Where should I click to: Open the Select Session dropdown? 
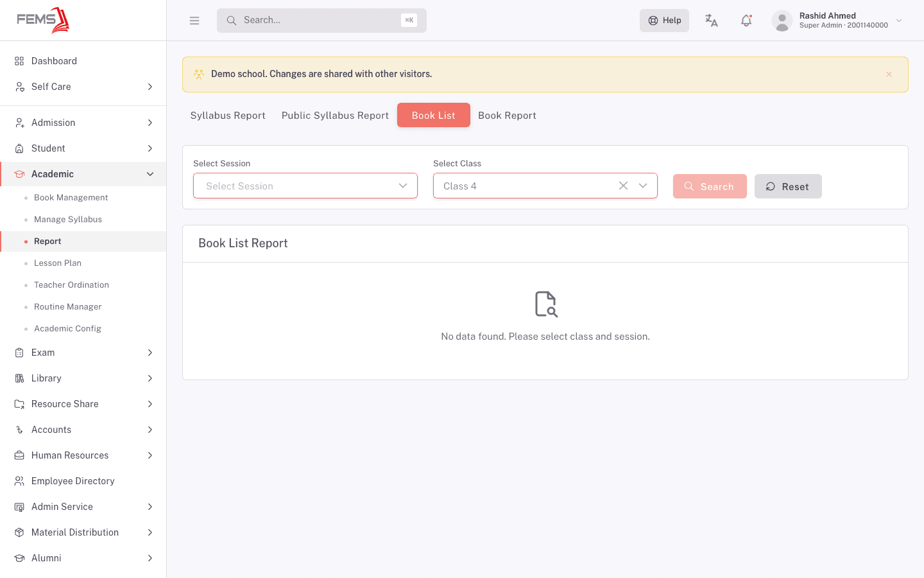(305, 186)
